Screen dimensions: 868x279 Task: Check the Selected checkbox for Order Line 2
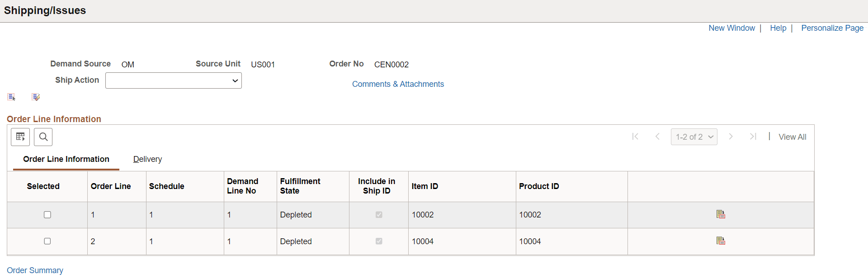pos(47,241)
